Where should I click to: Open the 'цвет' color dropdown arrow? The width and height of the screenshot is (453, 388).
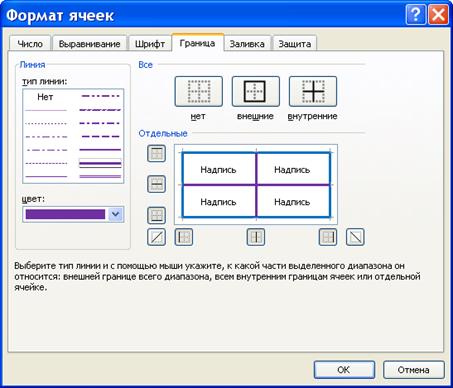click(x=116, y=214)
